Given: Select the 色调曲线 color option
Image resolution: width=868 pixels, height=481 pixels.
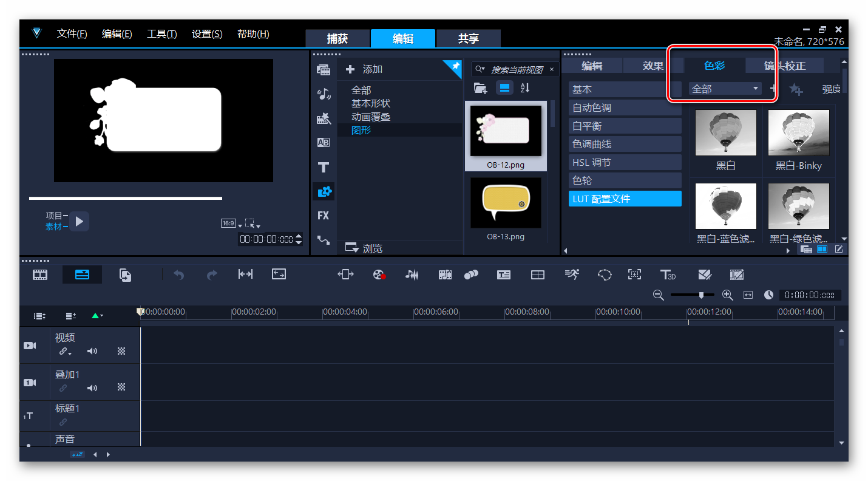Looking at the screenshot, I should 625,145.
